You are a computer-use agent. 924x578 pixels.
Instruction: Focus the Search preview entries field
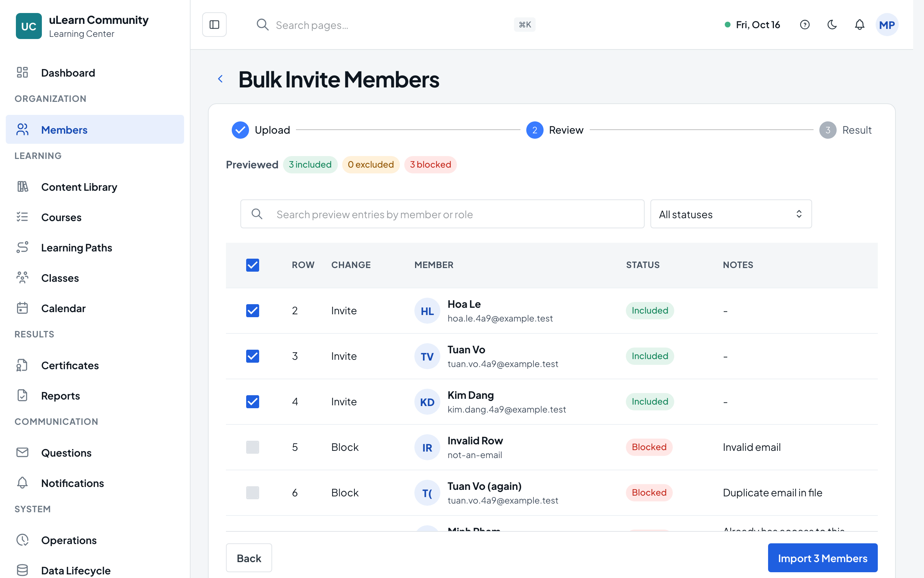pyautogui.click(x=442, y=214)
